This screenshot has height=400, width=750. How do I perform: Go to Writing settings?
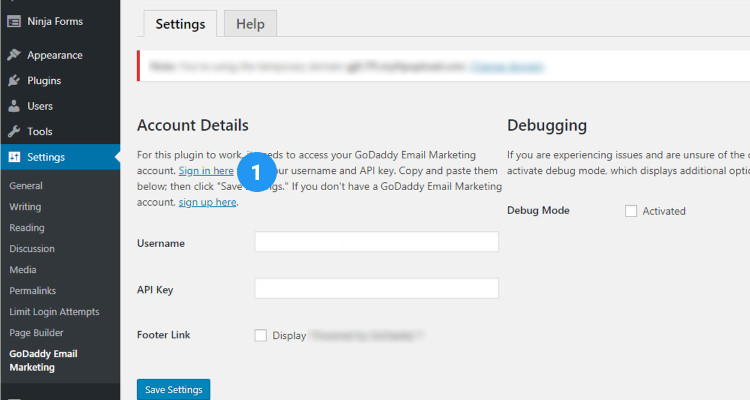(25, 207)
